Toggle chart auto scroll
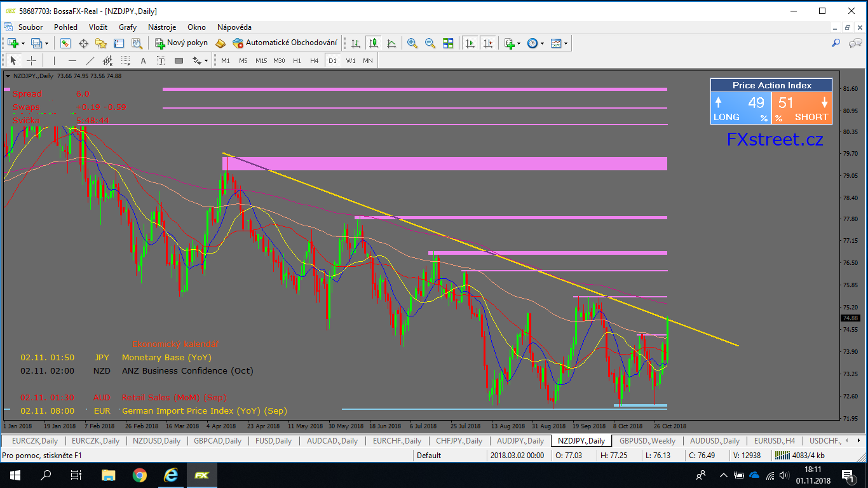This screenshot has width=868, height=488. (470, 43)
